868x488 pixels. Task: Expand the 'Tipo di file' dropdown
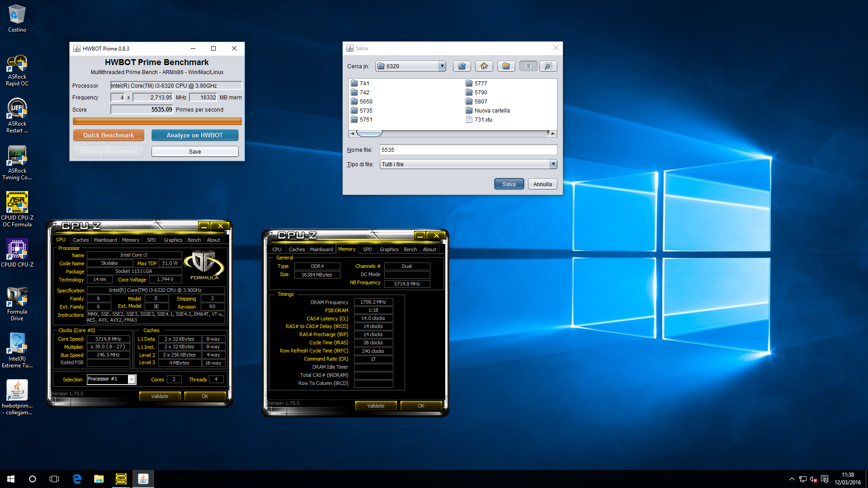553,164
